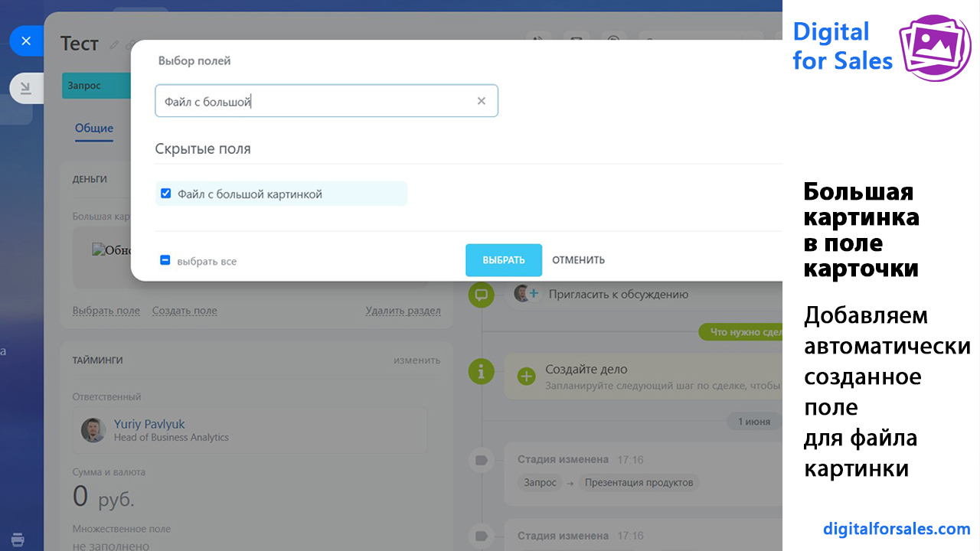Clear the field search input
The width and height of the screenshot is (980, 551).
pos(482,101)
